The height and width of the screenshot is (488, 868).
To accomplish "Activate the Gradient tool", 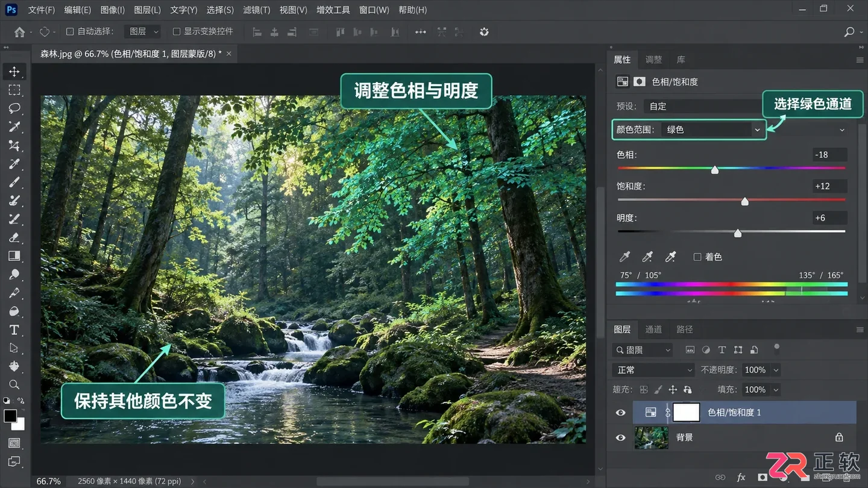I will coord(14,256).
